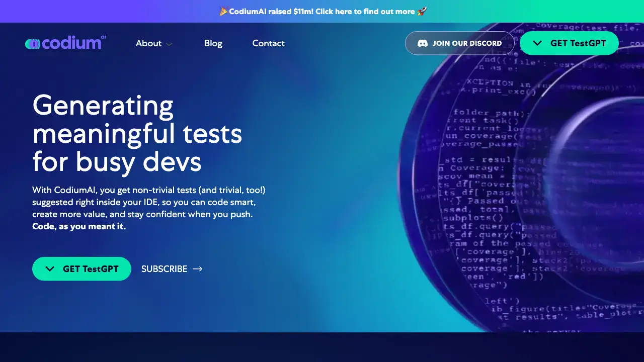Click the Codium logo mark in the header
644x362 pixels.
point(33,44)
